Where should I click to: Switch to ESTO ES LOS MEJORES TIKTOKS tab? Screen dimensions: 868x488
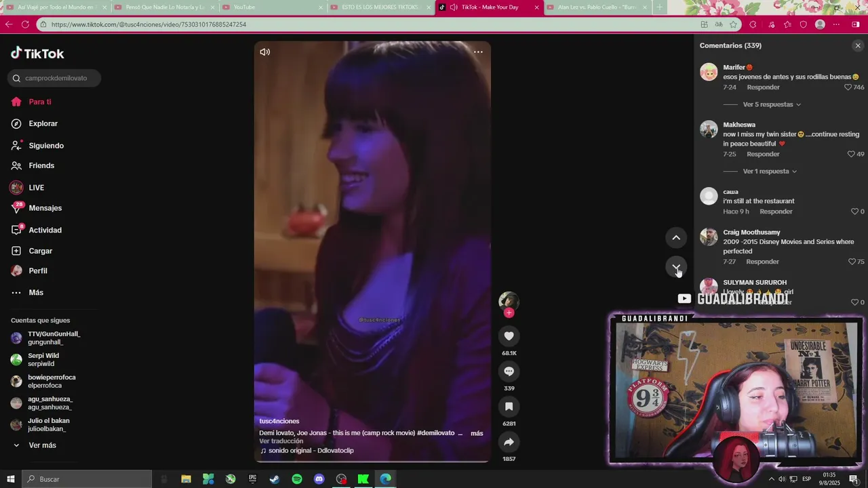click(x=381, y=7)
